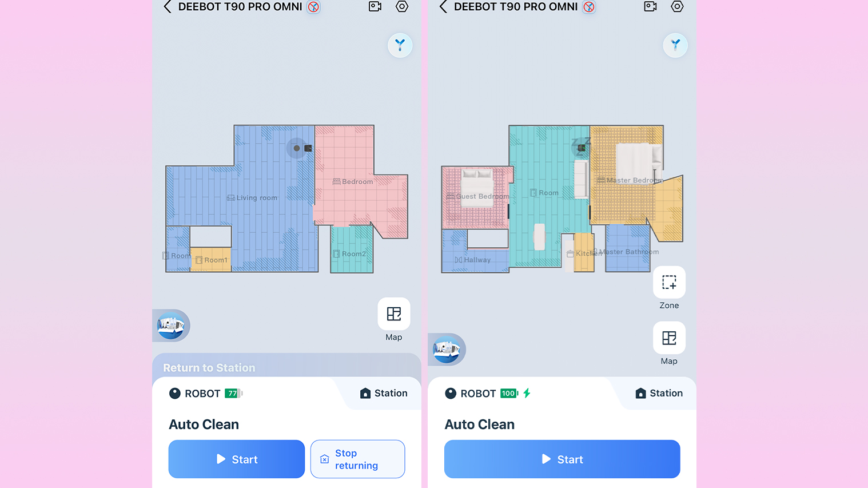Select the Guest Bedroom area on map
Image resolution: width=868 pixels, height=488 pixels.
pyautogui.click(x=477, y=196)
